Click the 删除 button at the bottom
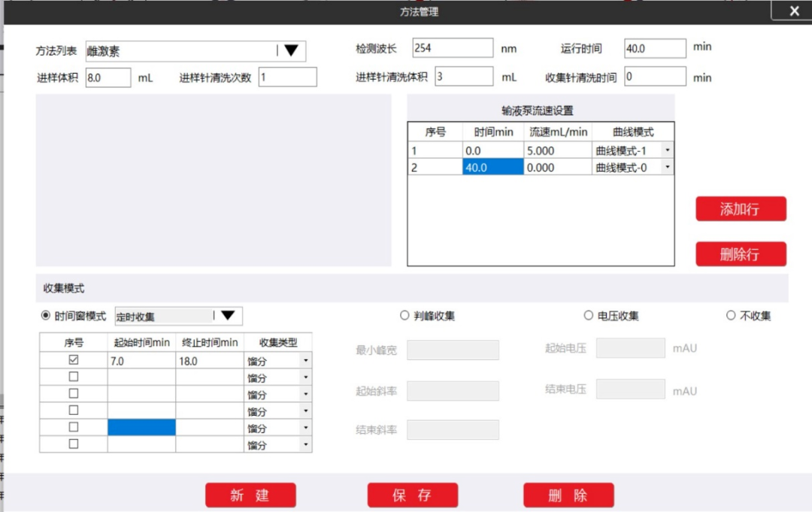The height and width of the screenshot is (512, 812). point(568,495)
